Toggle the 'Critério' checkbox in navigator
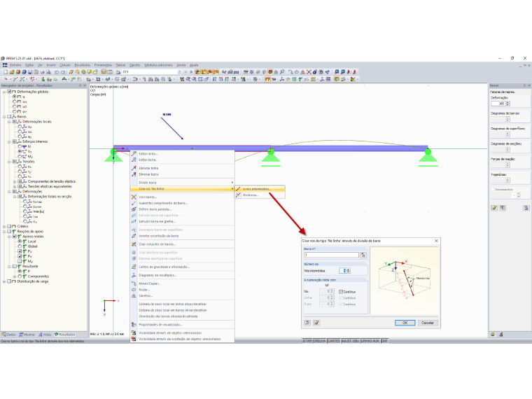Screen dimensions: 532x399 [9, 226]
